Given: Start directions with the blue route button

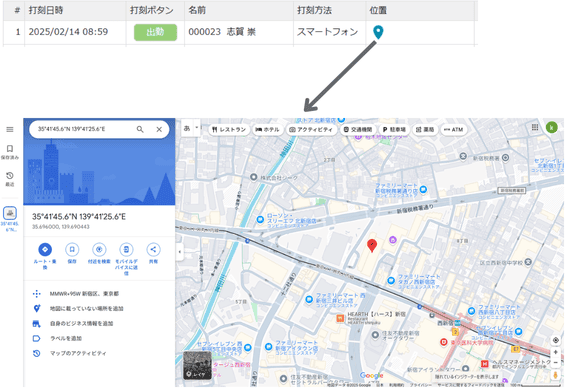Looking at the screenshot, I should click(x=45, y=249).
